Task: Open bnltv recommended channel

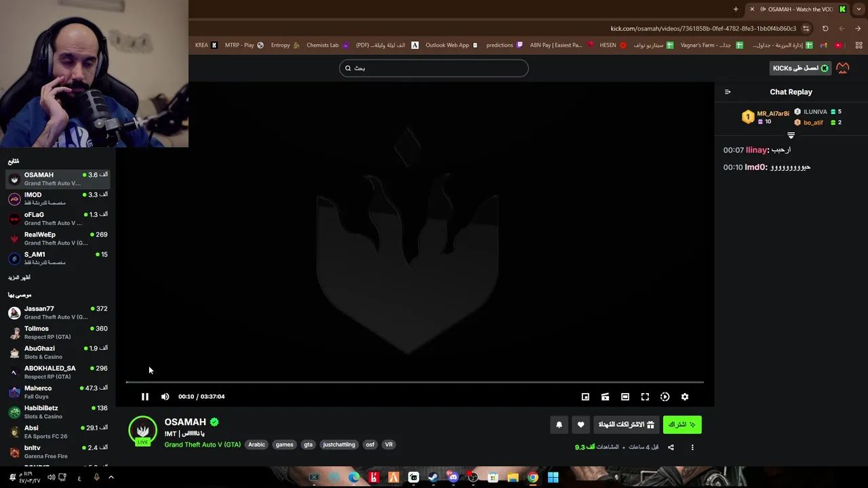Action: (x=58, y=451)
